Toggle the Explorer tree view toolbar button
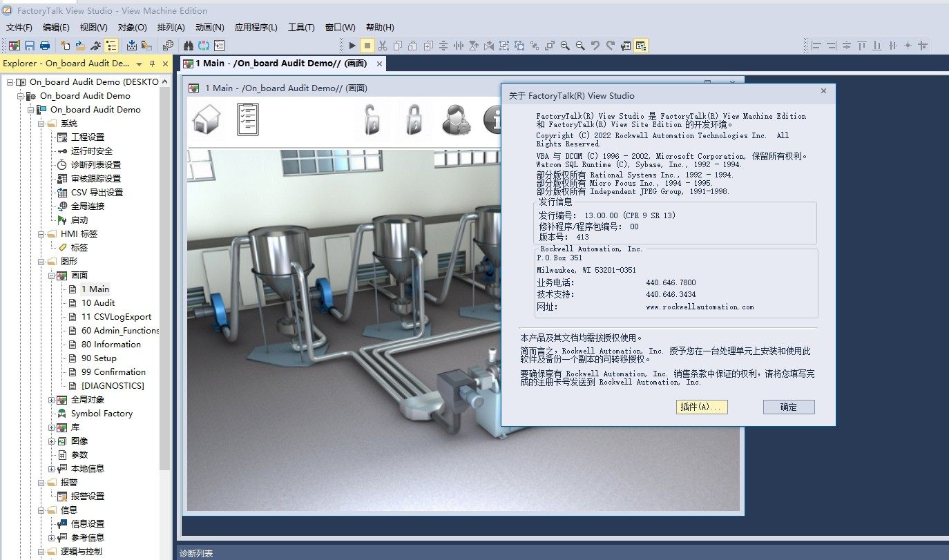 pyautogui.click(x=111, y=46)
